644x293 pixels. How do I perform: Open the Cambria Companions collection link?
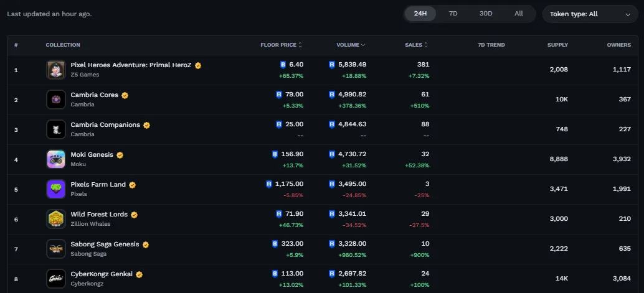105,125
